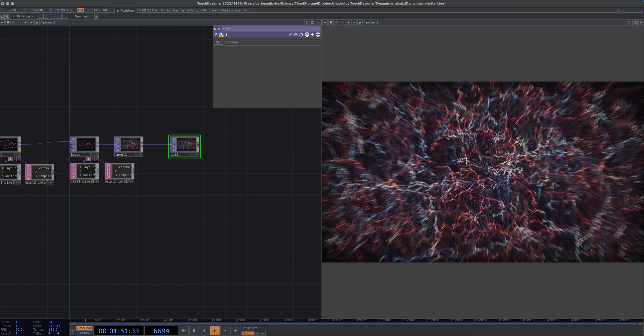Pause timeline playback
Screen dimensions: 644x336
pyautogui.click(x=194, y=331)
